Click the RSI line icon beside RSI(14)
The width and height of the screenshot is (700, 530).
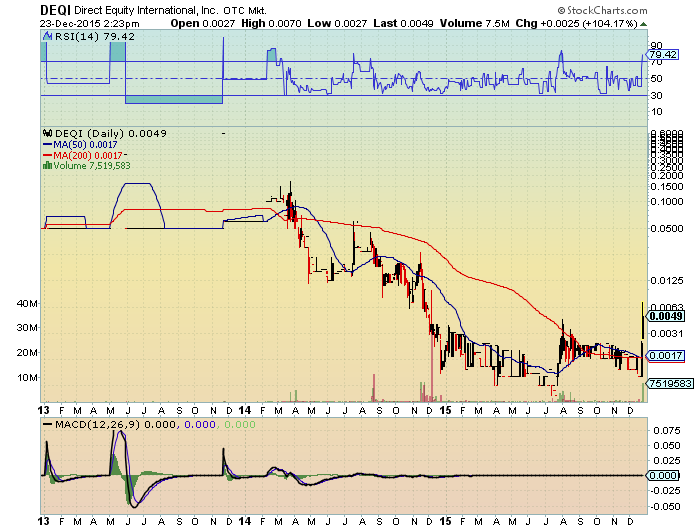48,37
